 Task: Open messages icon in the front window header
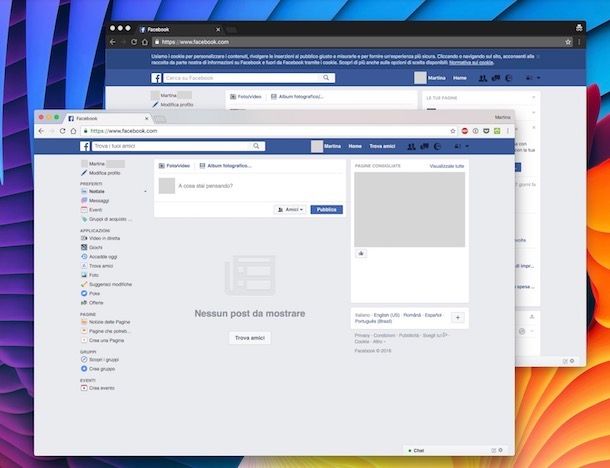point(424,146)
